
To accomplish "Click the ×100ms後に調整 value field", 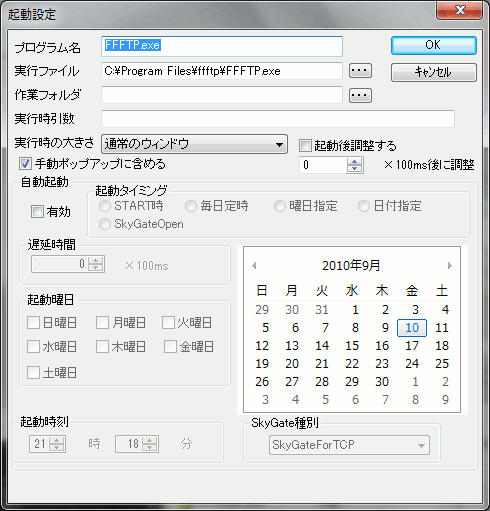I will 323,165.
